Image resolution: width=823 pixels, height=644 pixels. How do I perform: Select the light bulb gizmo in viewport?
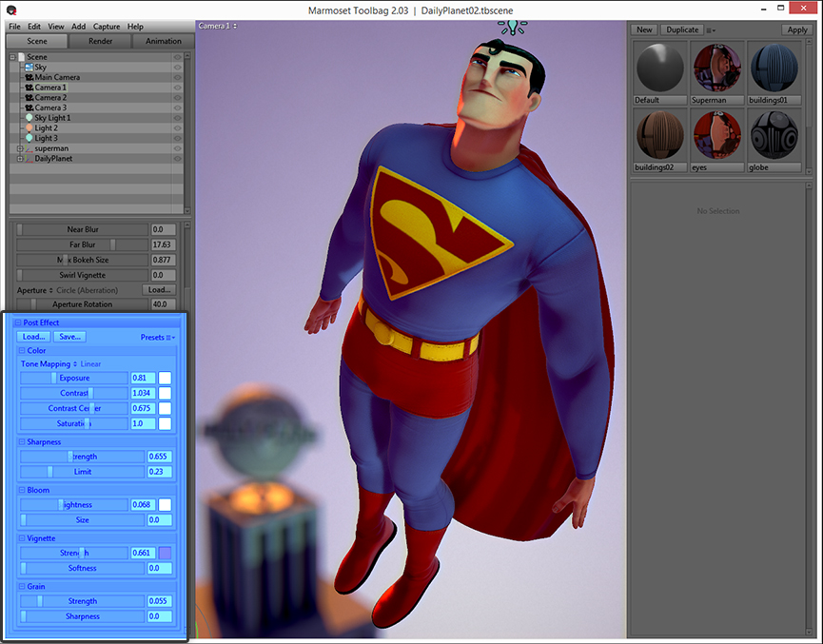coord(513,27)
